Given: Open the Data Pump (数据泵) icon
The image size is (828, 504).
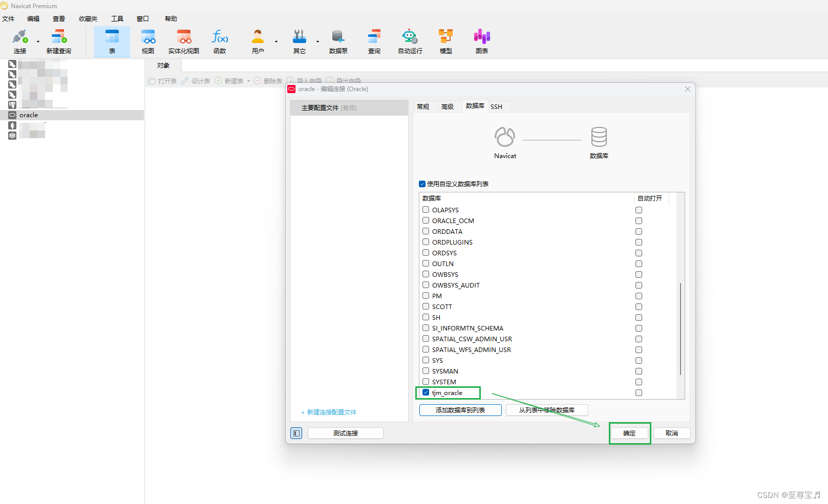Looking at the screenshot, I should (x=338, y=41).
